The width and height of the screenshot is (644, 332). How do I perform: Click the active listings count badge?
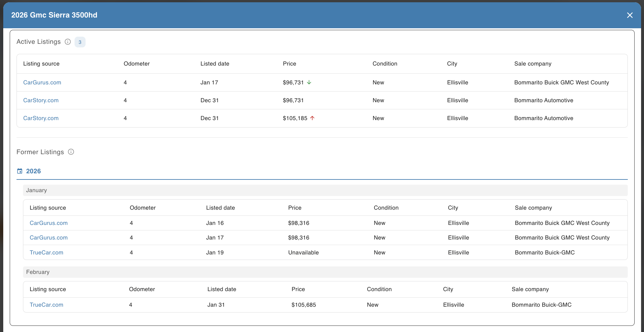point(80,42)
